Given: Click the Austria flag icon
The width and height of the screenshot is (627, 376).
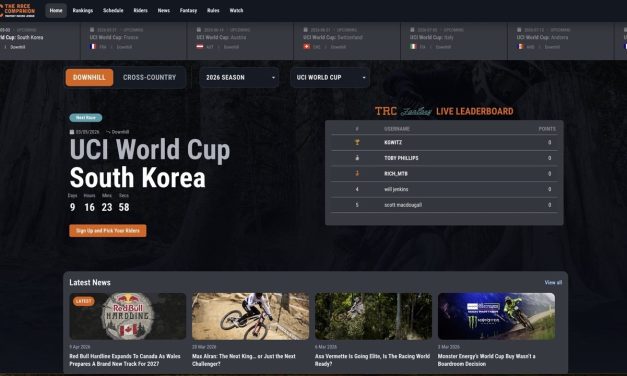Looking at the screenshot, I should [x=200, y=47].
